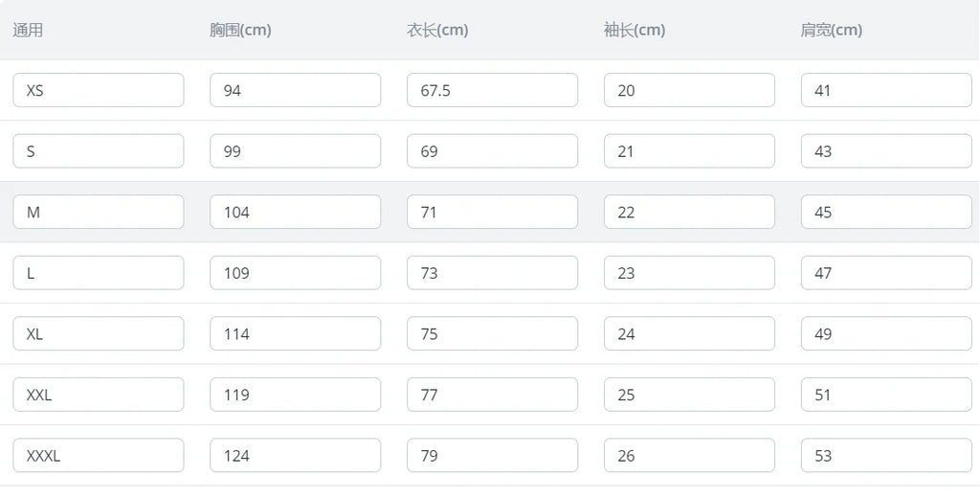Click the garment length field 67.5
Screen dimensions: 980x499
(492, 90)
